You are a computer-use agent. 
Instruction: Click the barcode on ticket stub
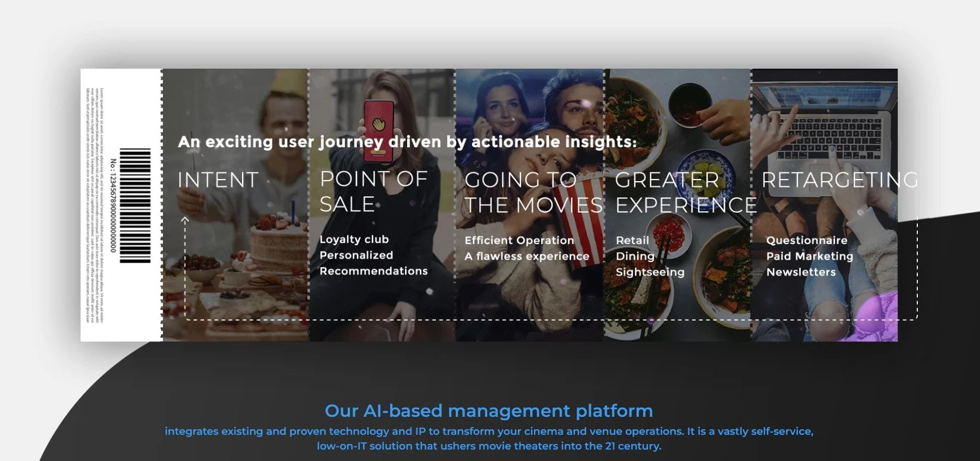[x=135, y=206]
